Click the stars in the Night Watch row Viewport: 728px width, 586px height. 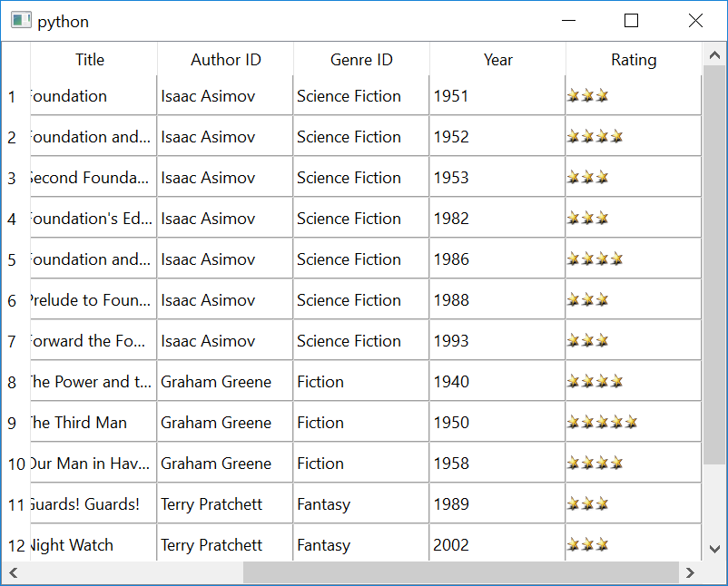(588, 544)
